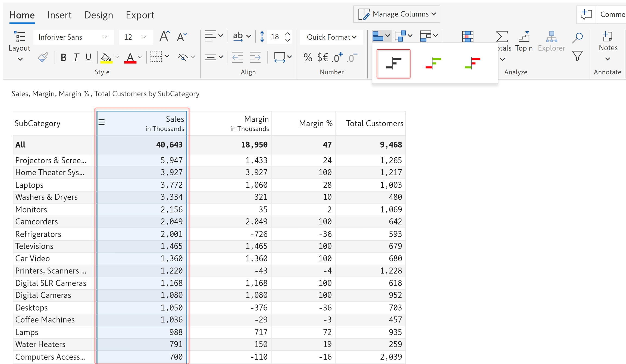Screen dimensions: 626x364
Task: Click the search magnifier icon
Action: click(x=577, y=37)
